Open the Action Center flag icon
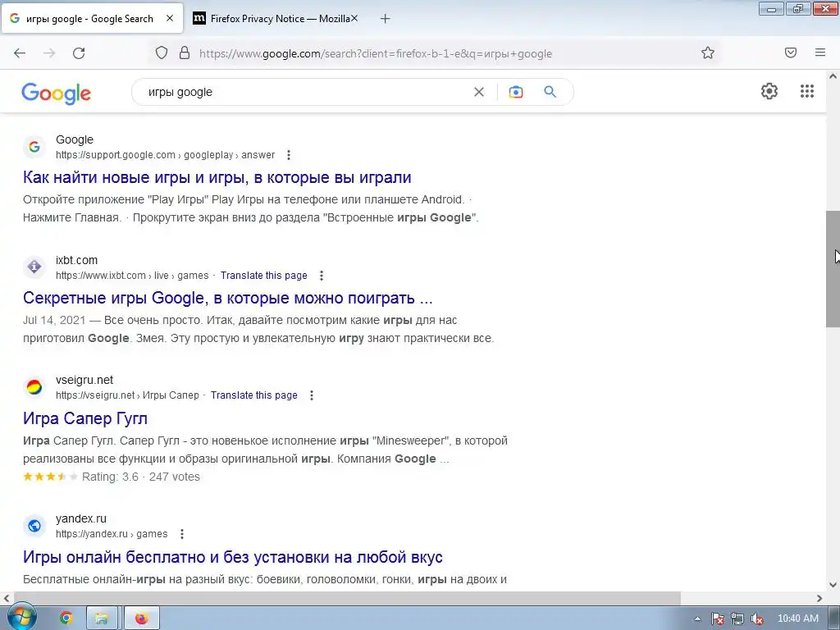 pyautogui.click(x=717, y=619)
